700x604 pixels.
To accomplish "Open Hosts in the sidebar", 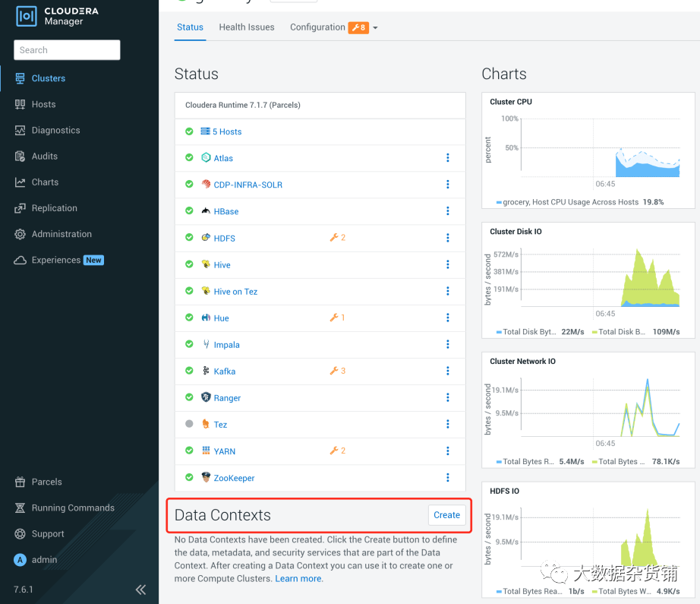I will (43, 104).
